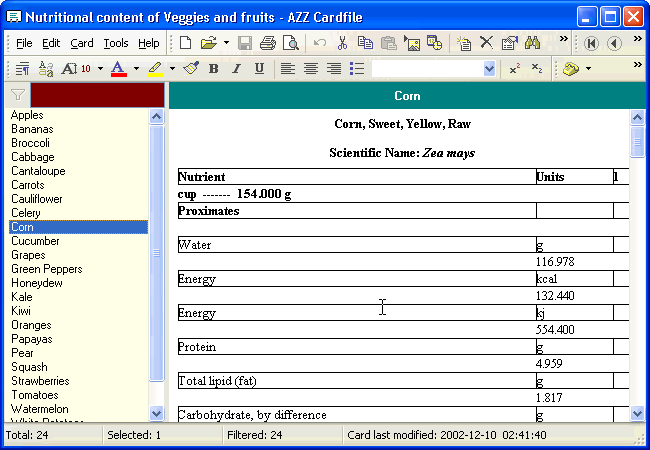Open the Card menu

click(82, 43)
